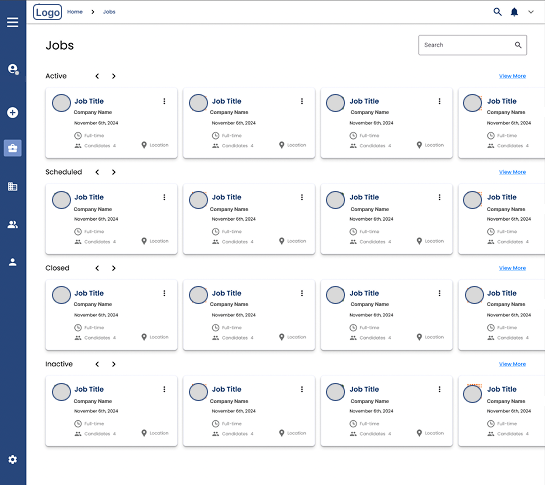This screenshot has height=485, width=545.
Task: Open the settings gear in the sidebar
Action: tap(13, 460)
